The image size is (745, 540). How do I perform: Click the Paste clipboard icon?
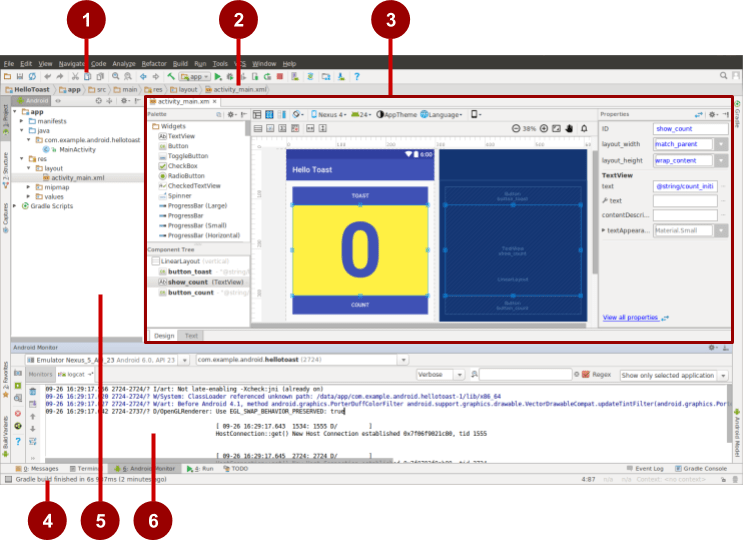tap(100, 76)
